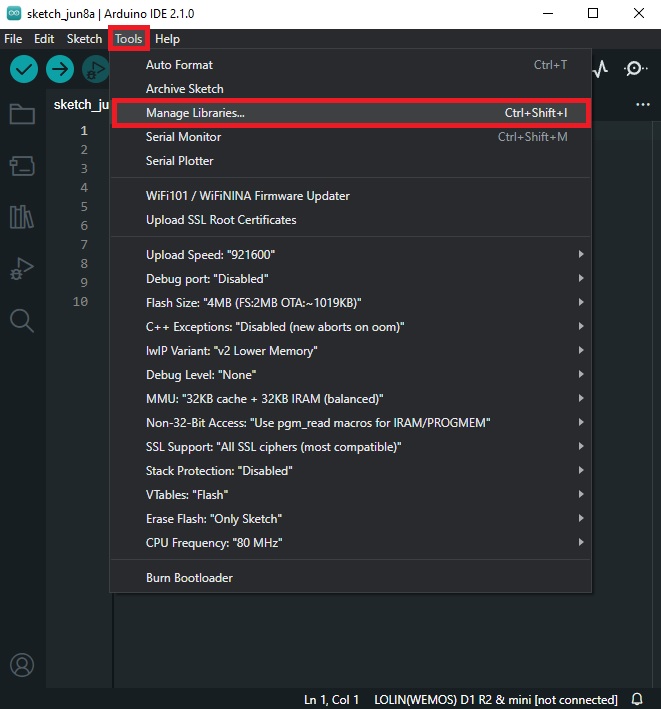Open Serial Monitor from Tools menu
This screenshot has height=709, width=661.
[351, 137]
